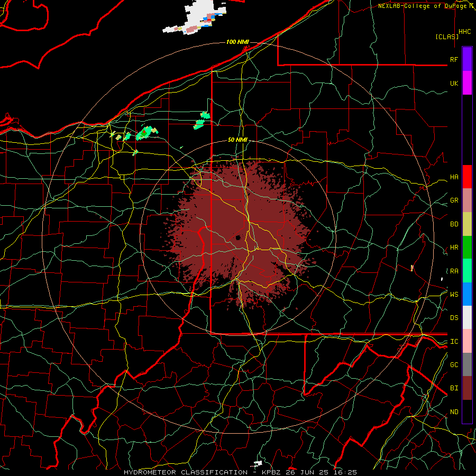Click the 100 NMI range ring label

237,42
